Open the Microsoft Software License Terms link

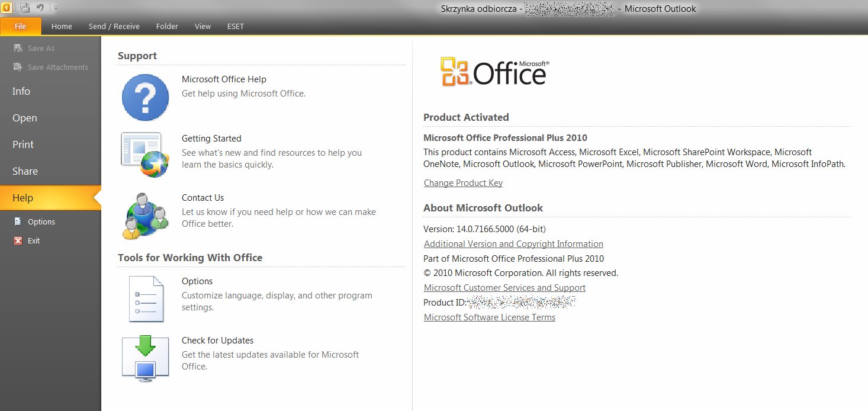point(490,317)
